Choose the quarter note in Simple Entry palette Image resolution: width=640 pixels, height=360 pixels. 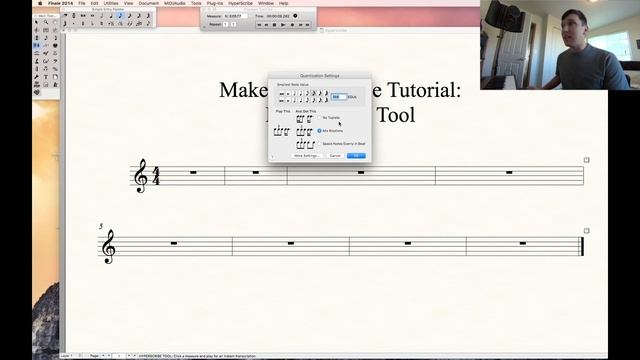pyautogui.click(x=111, y=15)
